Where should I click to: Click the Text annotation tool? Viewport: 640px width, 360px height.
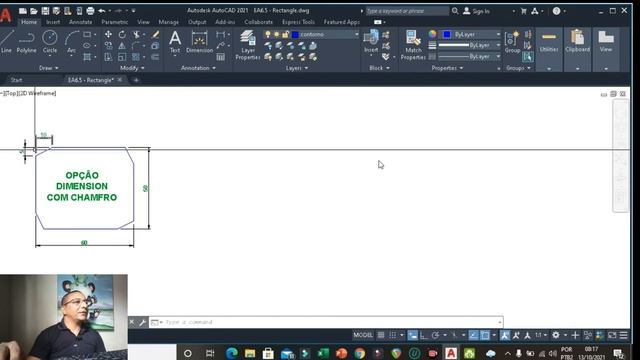[175, 42]
